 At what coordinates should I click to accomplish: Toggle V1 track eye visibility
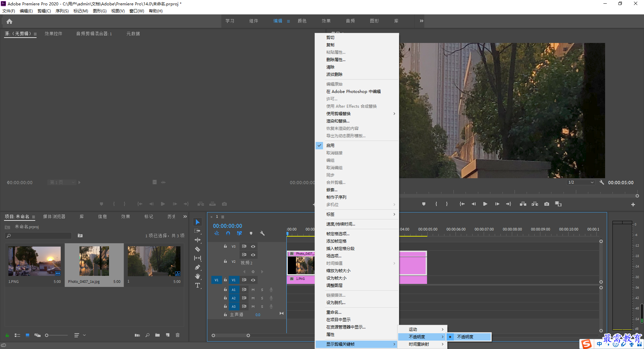click(x=253, y=280)
